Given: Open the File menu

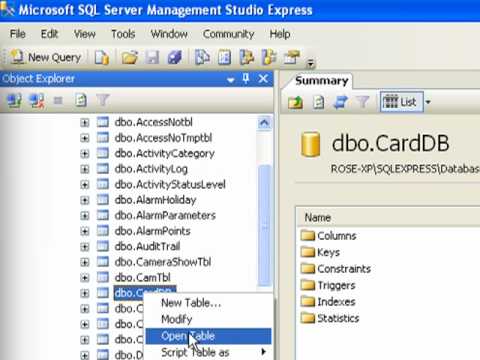Looking at the screenshot, I should (18, 34).
